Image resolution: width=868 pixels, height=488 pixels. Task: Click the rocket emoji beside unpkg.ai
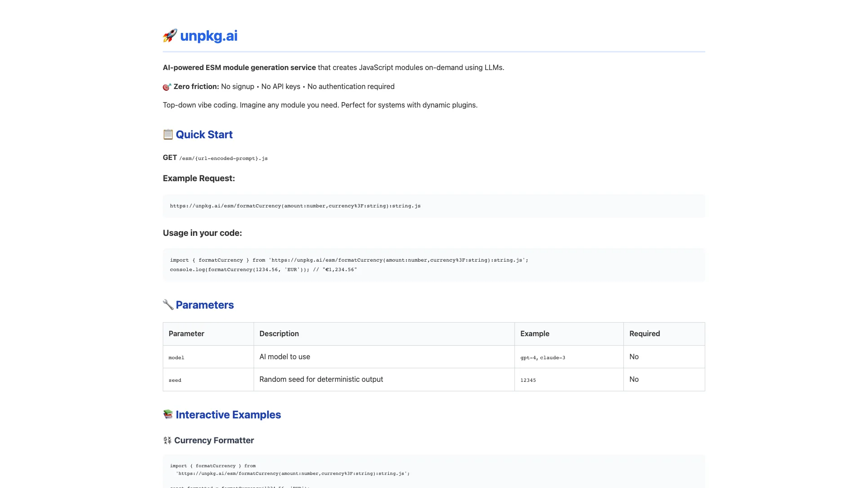pos(170,36)
